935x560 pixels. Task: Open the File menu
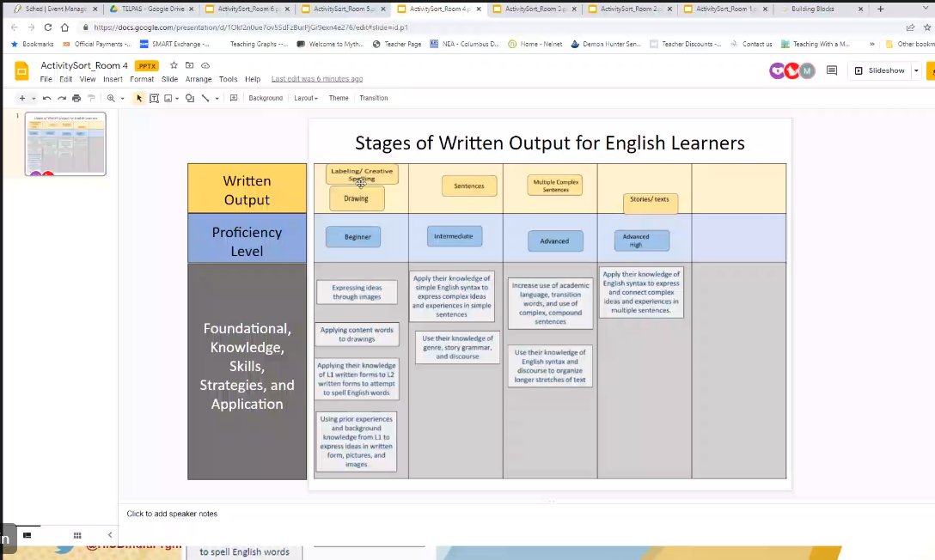tap(46, 79)
